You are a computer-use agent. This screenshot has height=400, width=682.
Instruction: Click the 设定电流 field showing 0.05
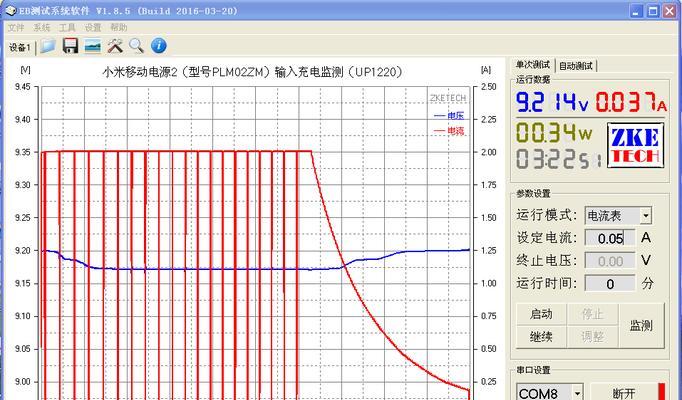pos(610,238)
